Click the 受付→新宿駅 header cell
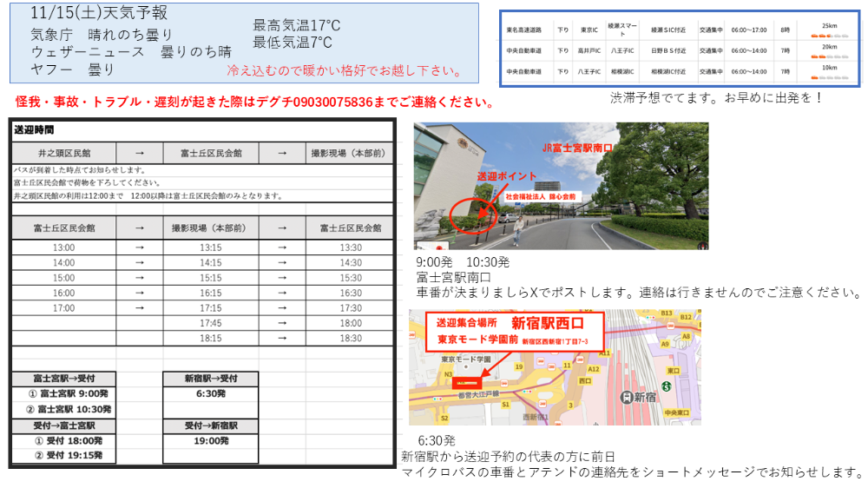 [209, 425]
